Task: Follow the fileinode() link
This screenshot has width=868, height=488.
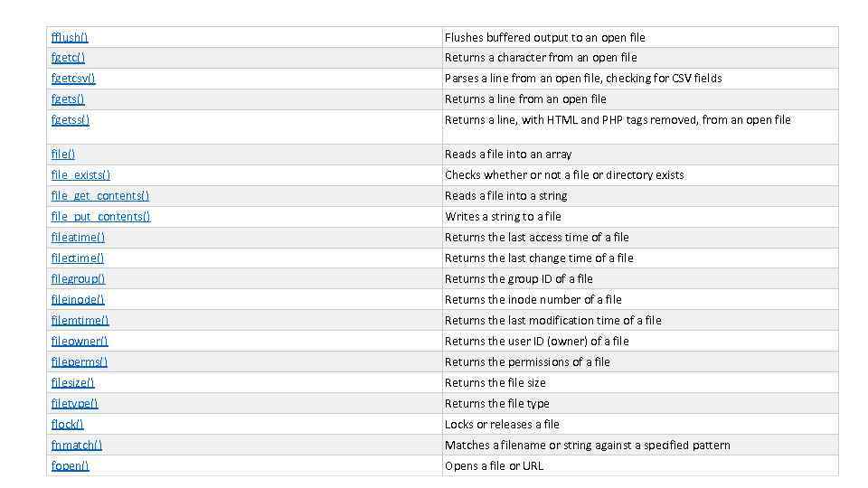Action: (x=78, y=300)
